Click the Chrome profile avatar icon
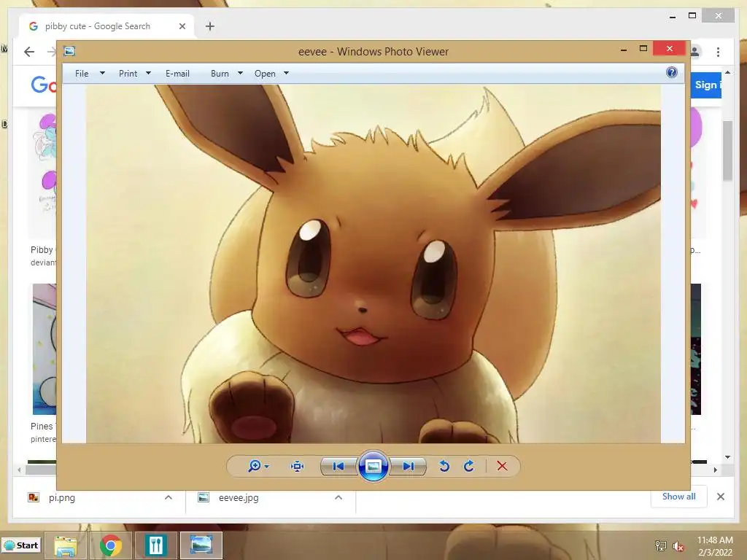The height and width of the screenshot is (560, 747). point(695,52)
